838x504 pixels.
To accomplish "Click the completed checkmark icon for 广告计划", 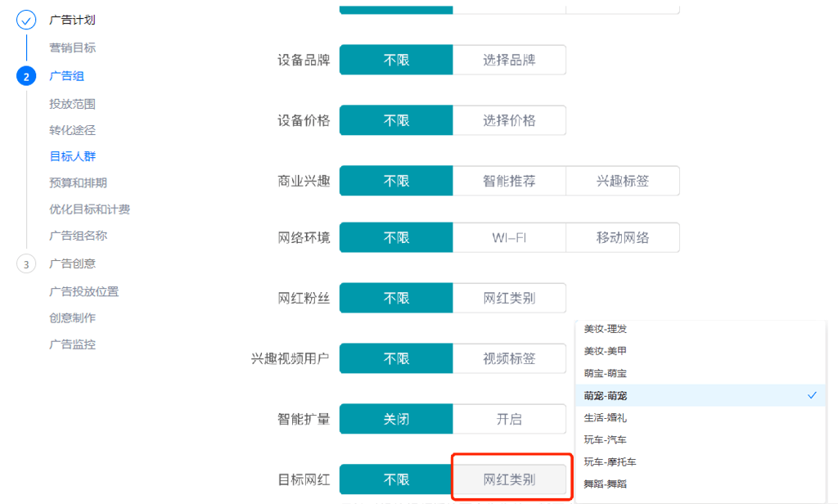I will [26, 20].
